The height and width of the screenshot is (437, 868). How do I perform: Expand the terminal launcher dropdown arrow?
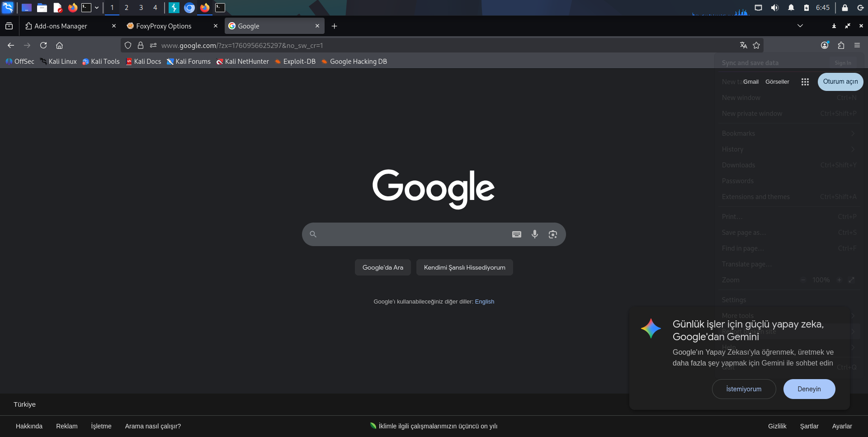pyautogui.click(x=97, y=8)
